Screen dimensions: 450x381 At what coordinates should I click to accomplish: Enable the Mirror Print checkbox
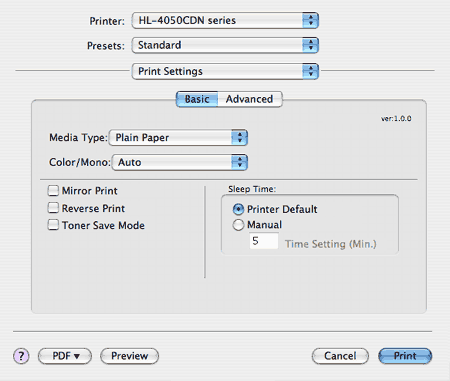tap(53, 191)
